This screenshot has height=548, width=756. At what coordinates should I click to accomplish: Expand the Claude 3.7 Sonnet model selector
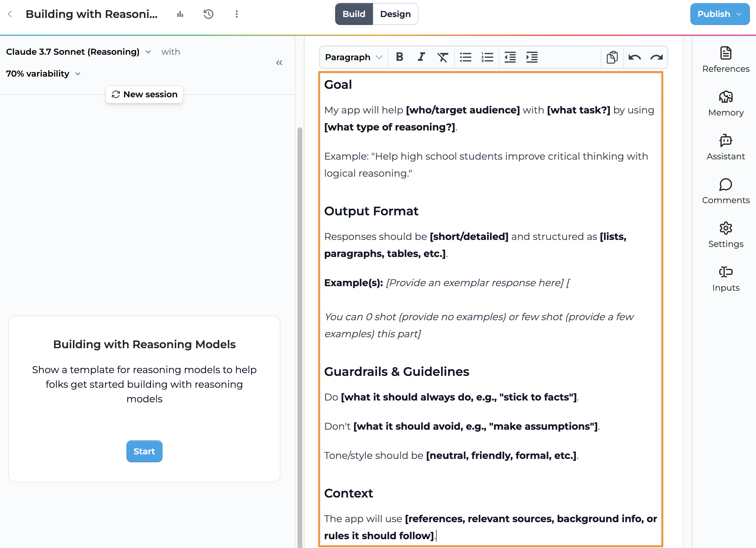pos(78,52)
